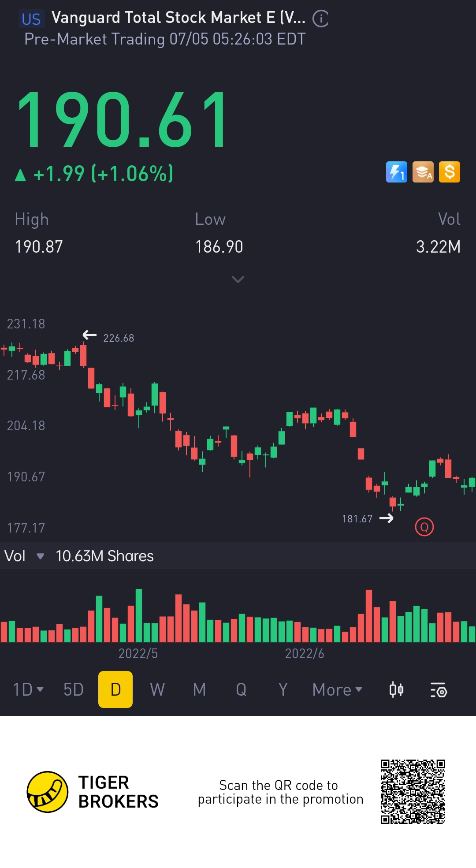Tap the yellow dollar sign icon
This screenshot has width=476, height=868.
point(449,172)
